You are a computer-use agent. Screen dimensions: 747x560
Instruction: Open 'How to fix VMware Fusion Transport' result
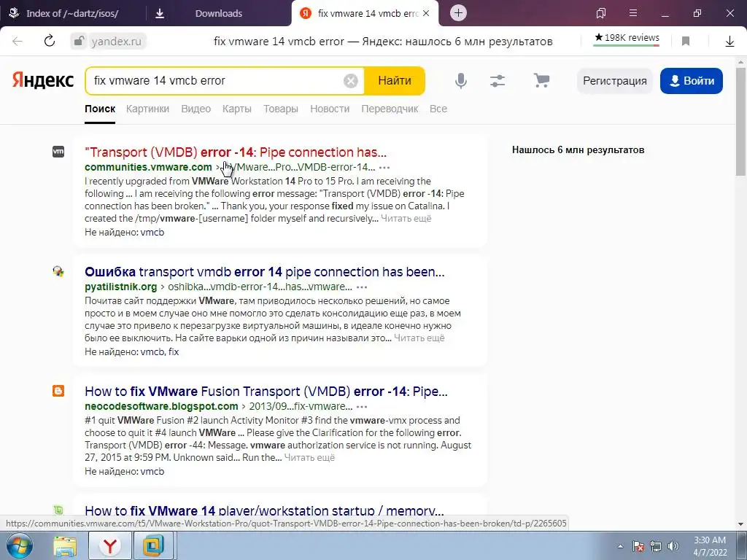(266, 392)
